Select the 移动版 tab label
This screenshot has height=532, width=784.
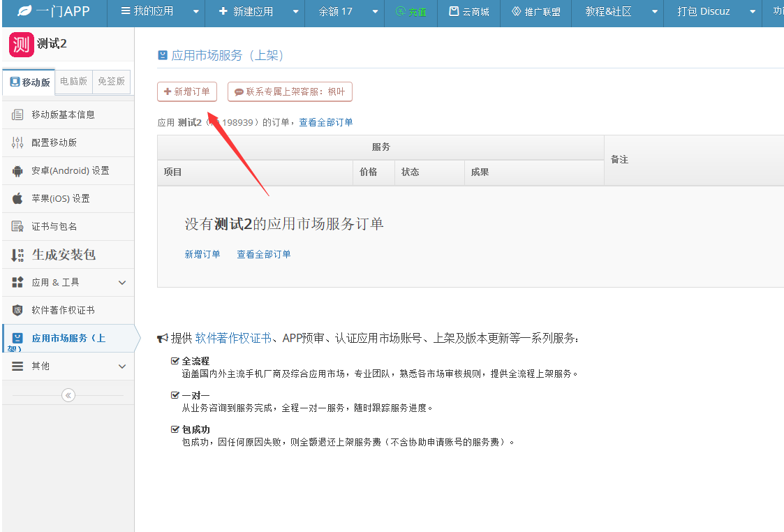36,82
